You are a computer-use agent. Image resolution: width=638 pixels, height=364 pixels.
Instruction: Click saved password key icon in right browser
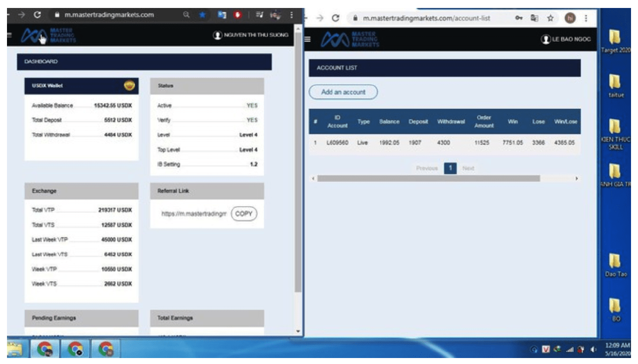[x=519, y=18]
